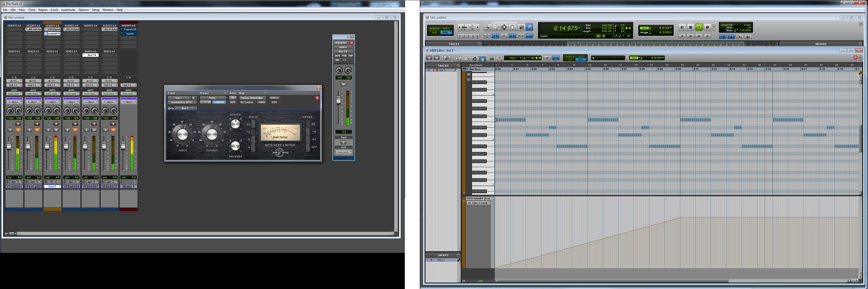This screenshot has height=289, width=868.
Task: Click the plugin automation SAFE button
Action: pyautogui.click(x=233, y=102)
